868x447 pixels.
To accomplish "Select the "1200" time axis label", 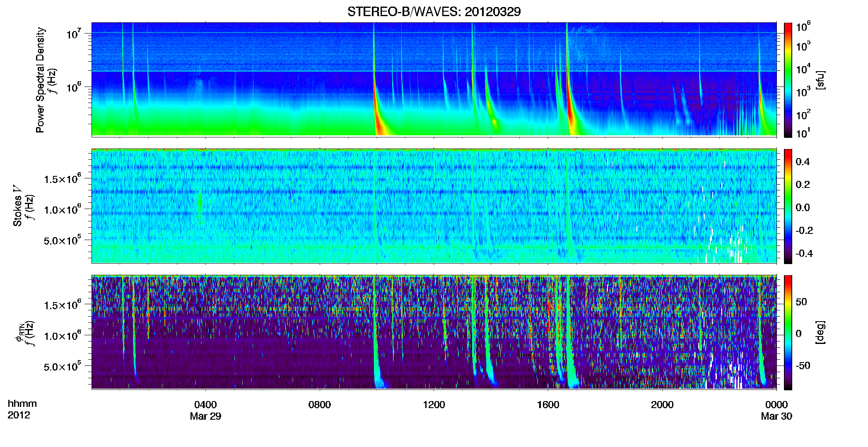I will 434,404.
